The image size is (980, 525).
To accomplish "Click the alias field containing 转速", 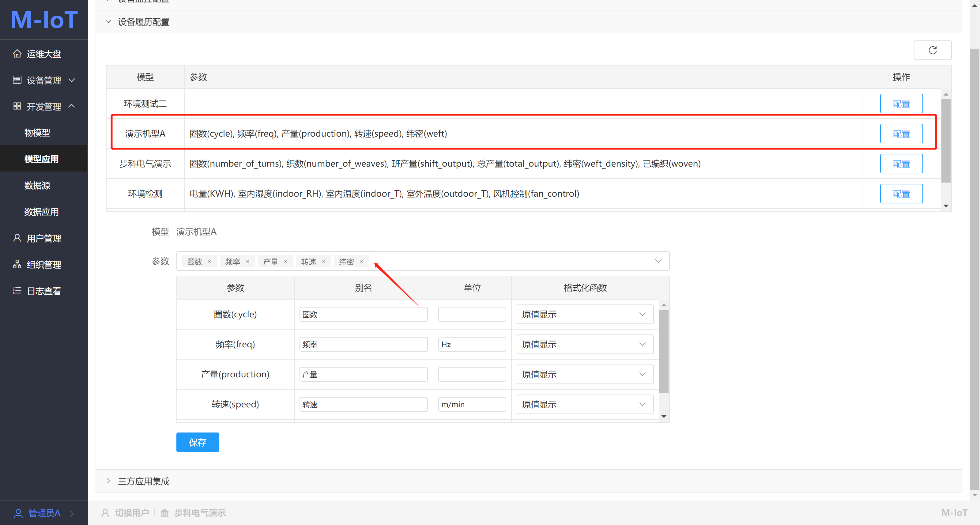I will (x=363, y=404).
